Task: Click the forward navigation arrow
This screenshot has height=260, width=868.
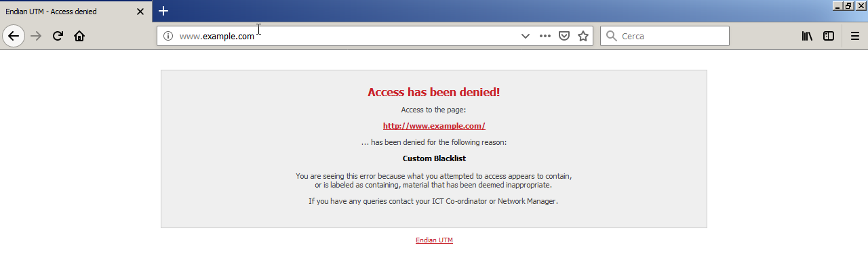Action: coord(37,36)
